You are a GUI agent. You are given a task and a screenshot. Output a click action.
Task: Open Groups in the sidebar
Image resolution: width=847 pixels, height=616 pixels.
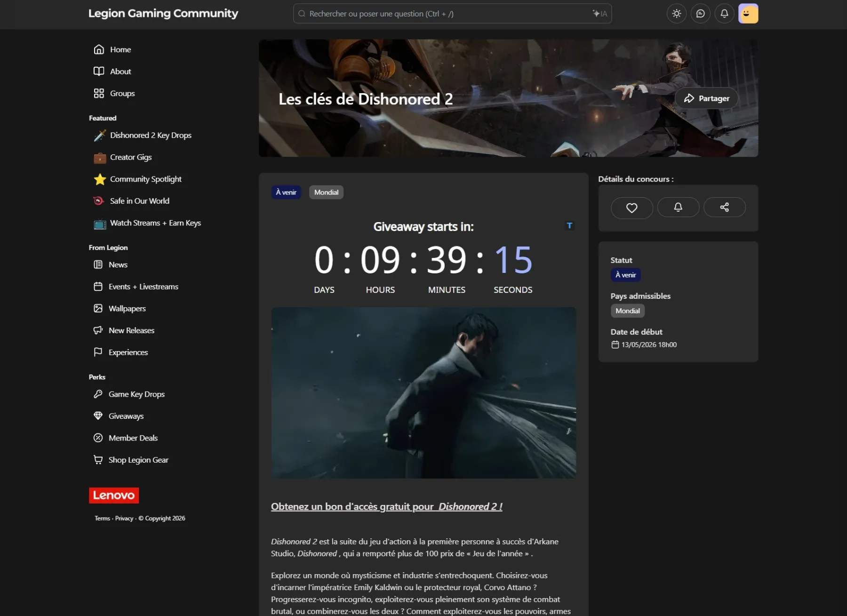click(122, 93)
